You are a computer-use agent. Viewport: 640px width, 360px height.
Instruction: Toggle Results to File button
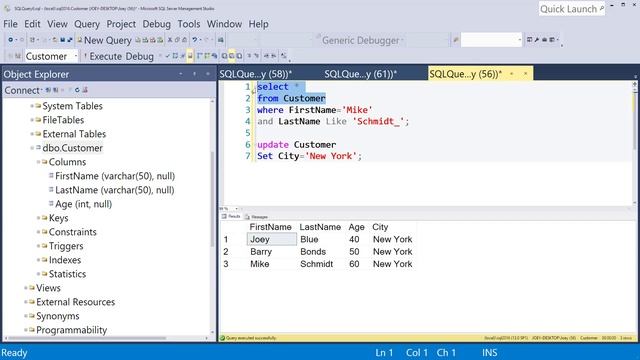coord(239,56)
